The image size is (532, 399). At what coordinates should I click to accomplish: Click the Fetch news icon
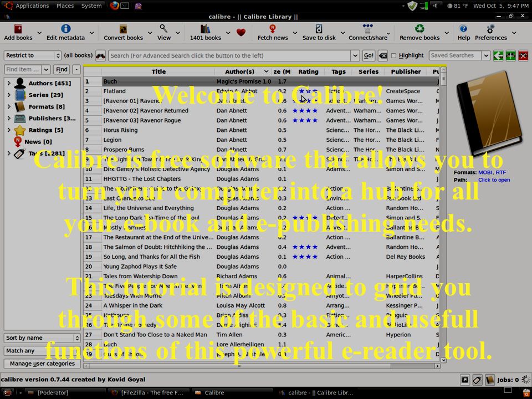(x=273, y=28)
